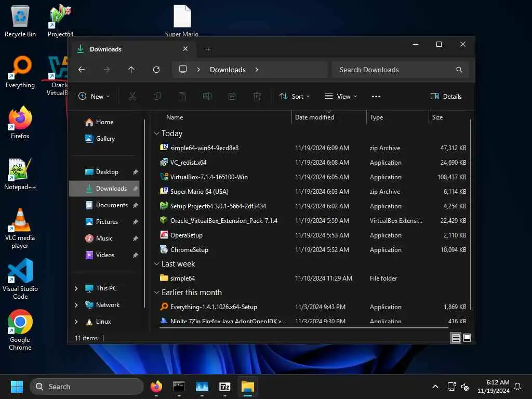Open the Sort dropdown
Viewport: 532px width, 399px height.
(295, 96)
